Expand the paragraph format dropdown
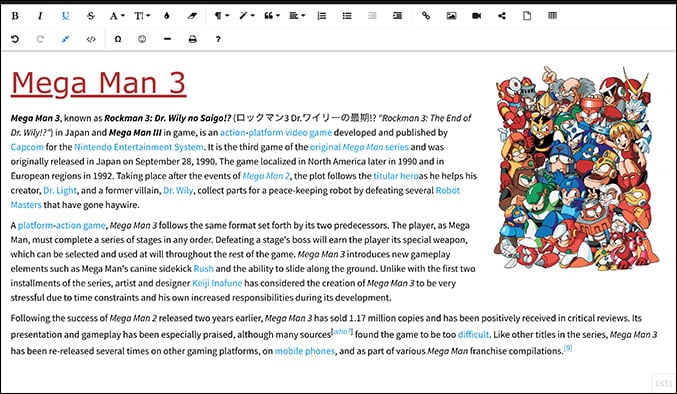The height and width of the screenshot is (394, 677). coord(221,16)
